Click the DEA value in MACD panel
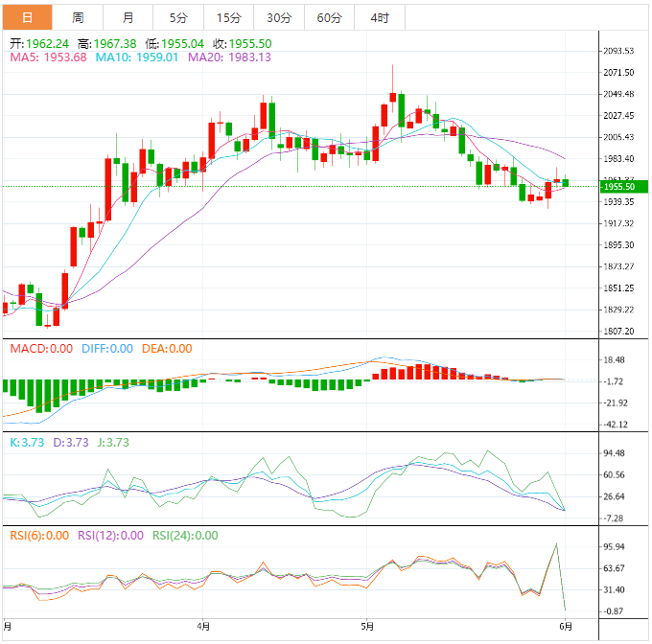Viewport: 652px width, 644px height. coord(167,349)
